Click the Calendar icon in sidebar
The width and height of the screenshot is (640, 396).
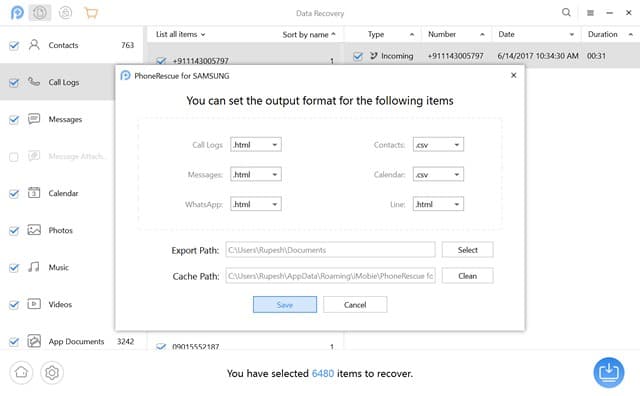34,193
